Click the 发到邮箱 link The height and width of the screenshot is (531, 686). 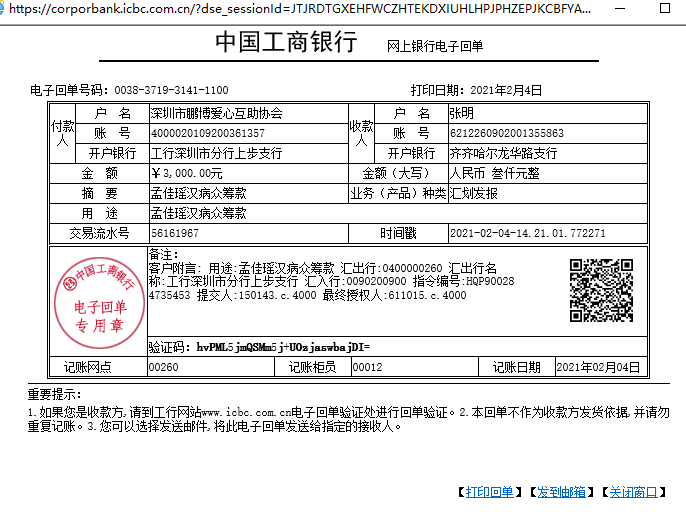click(x=563, y=492)
